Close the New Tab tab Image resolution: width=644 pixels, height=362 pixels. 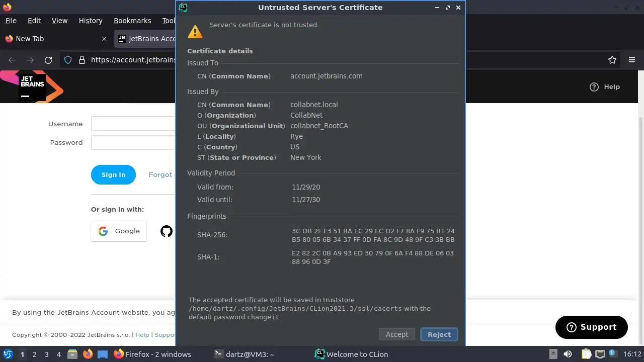click(104, 39)
